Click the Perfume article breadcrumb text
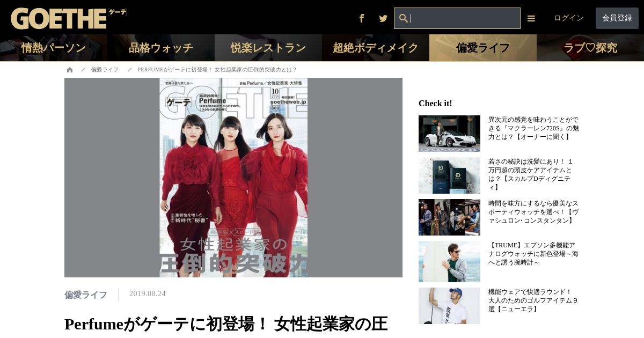 [x=217, y=70]
